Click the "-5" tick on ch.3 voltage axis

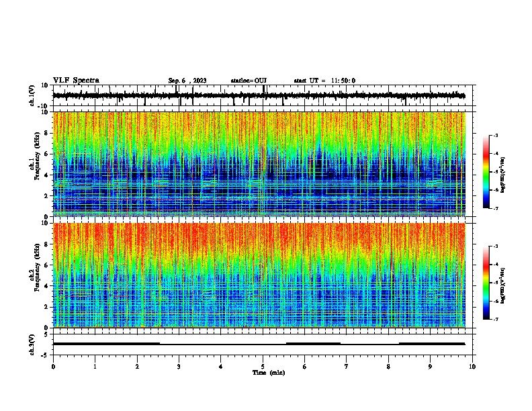coord(46,355)
